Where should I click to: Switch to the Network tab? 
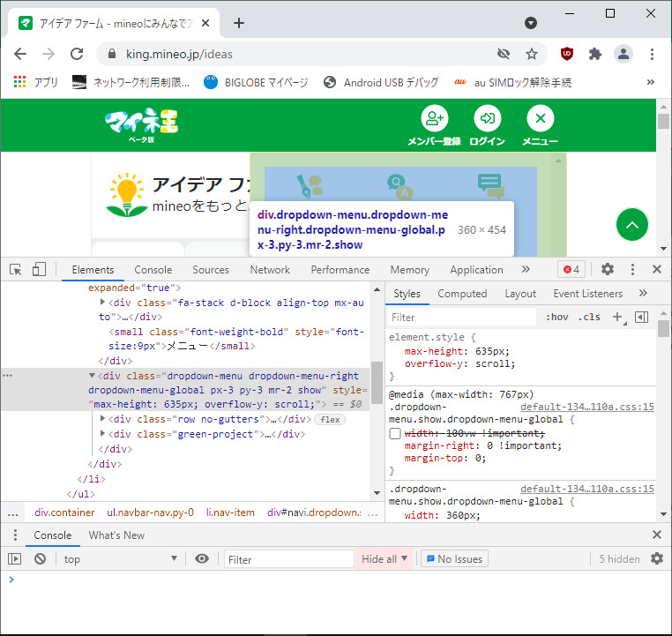point(270,270)
